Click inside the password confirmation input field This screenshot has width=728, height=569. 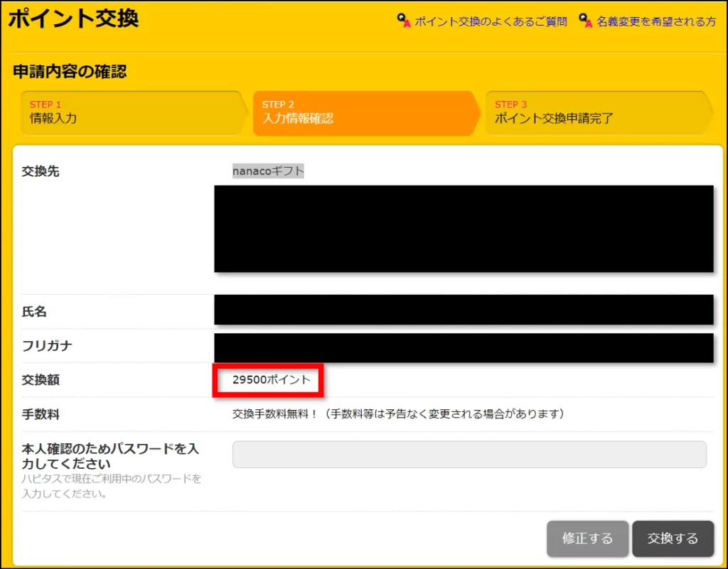469,454
